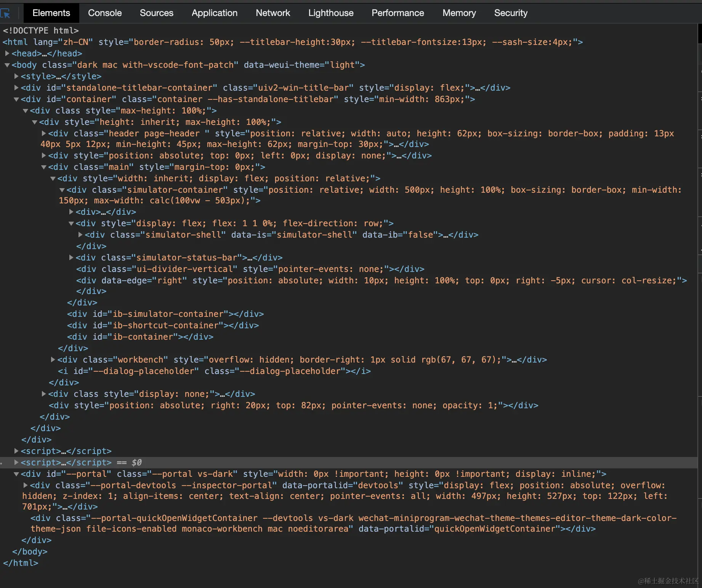This screenshot has height=588, width=702.
Task: Select the closing body tag
Action: click(x=30, y=551)
